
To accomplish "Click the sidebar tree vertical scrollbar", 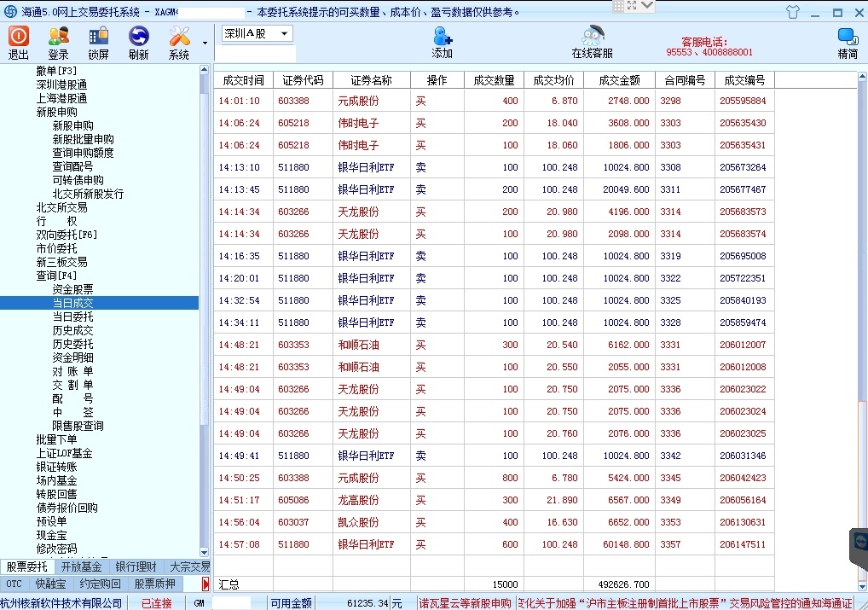I will point(204,256).
